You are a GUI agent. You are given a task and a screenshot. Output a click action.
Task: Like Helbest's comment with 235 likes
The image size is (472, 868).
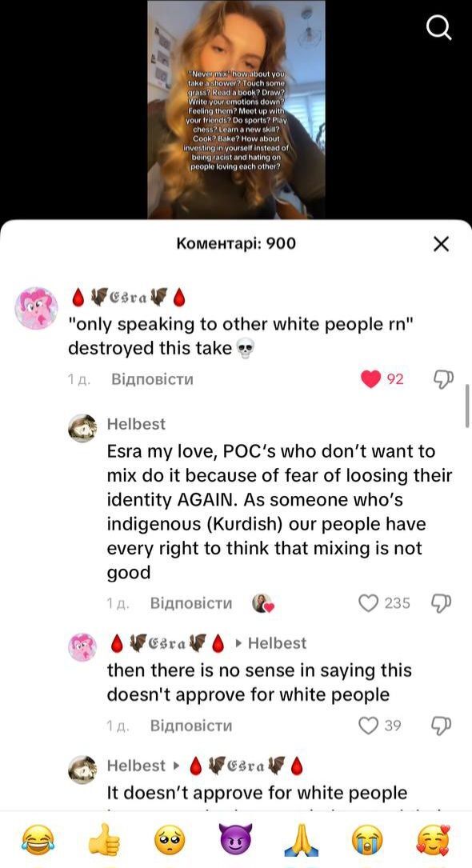[369, 603]
